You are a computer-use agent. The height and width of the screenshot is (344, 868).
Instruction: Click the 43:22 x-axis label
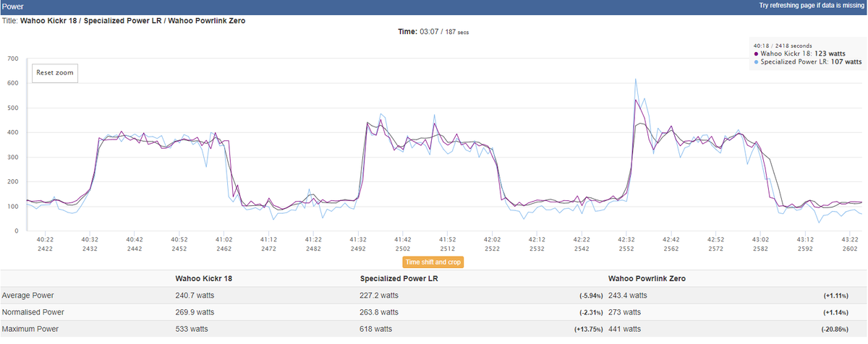(850, 238)
